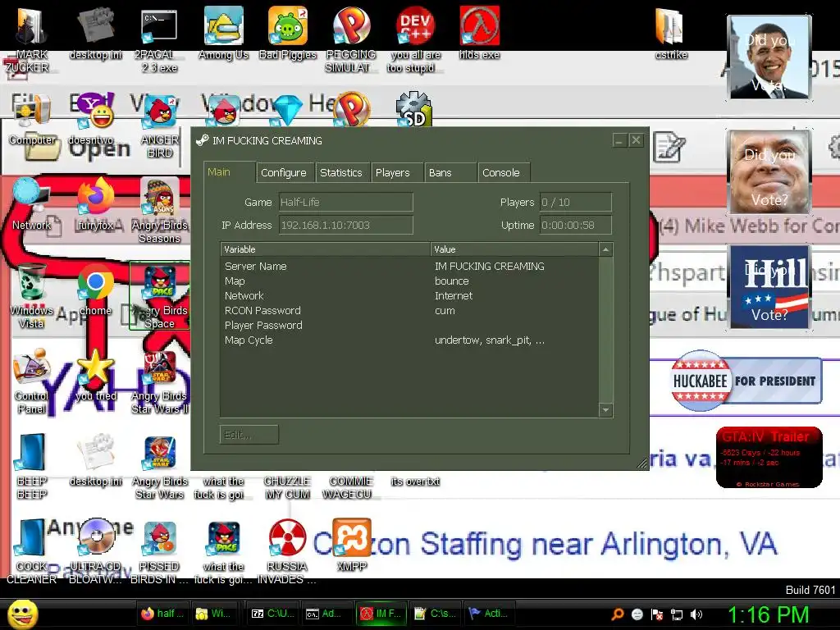This screenshot has height=630, width=840.
Task: Open the 'its over.txt' file
Action: pyautogui.click(x=415, y=481)
